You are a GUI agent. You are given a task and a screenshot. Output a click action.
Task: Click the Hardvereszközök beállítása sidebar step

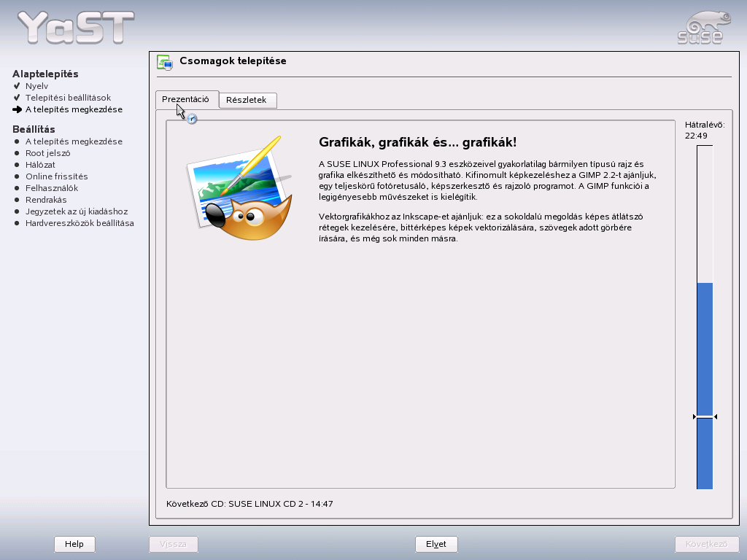pos(80,223)
